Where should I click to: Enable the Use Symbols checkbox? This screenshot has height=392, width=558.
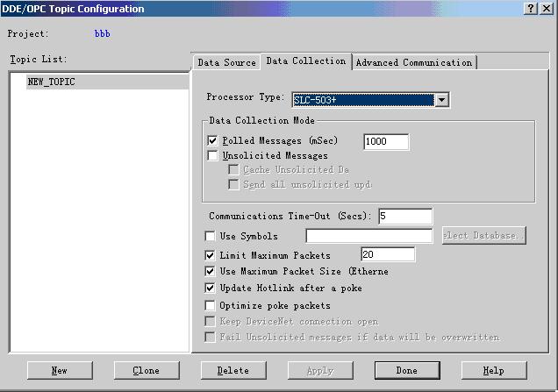click(x=210, y=236)
